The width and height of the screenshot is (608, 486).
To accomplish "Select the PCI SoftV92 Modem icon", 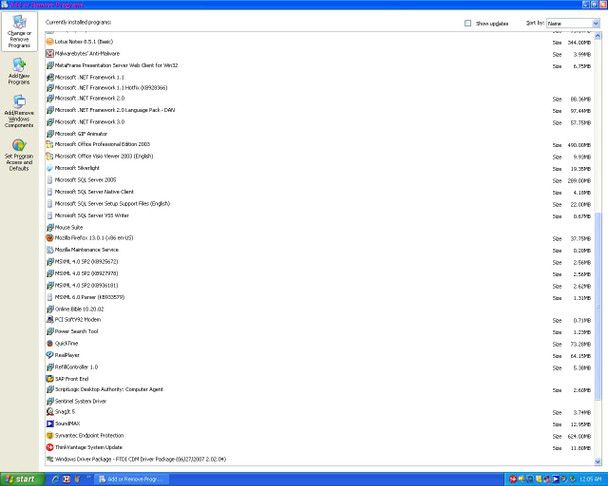I will tap(50, 320).
